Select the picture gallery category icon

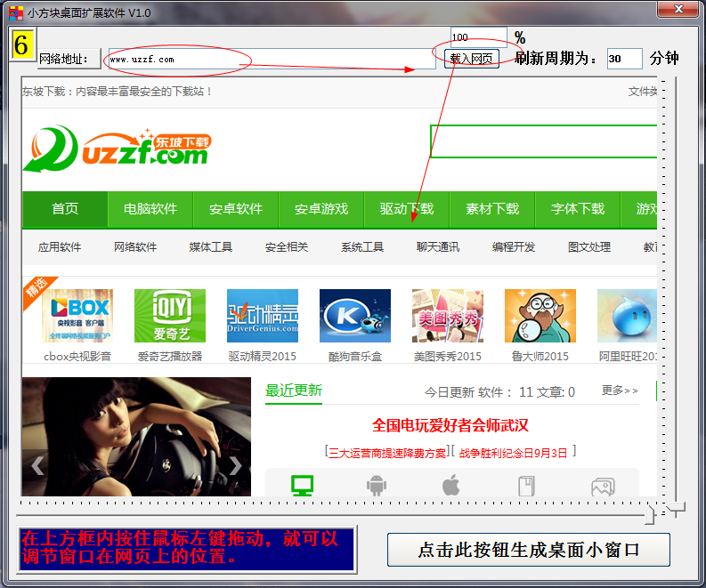tap(603, 487)
